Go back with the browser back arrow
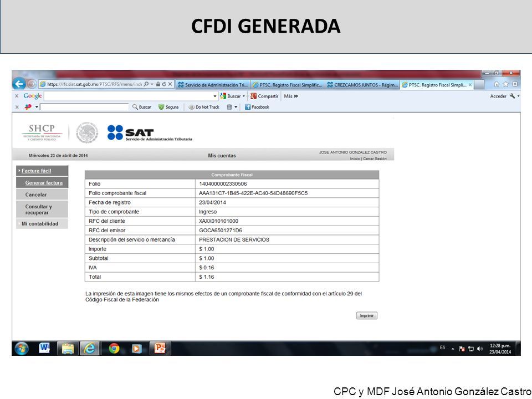 19,84
